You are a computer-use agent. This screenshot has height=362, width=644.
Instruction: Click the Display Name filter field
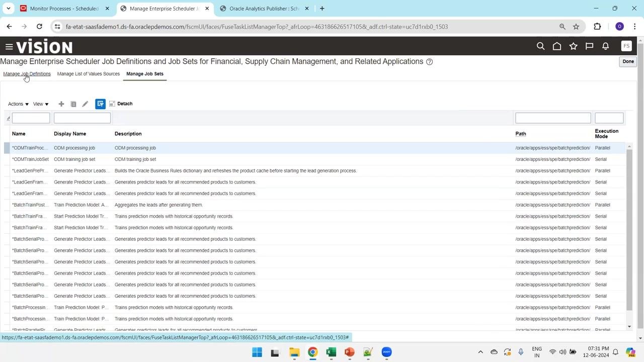pyautogui.click(x=82, y=118)
